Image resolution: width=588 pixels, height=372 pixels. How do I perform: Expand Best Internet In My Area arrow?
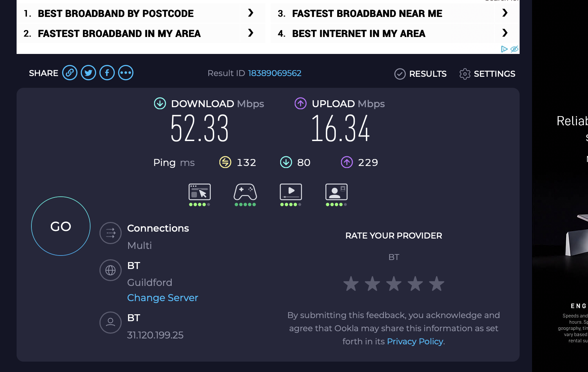click(505, 33)
